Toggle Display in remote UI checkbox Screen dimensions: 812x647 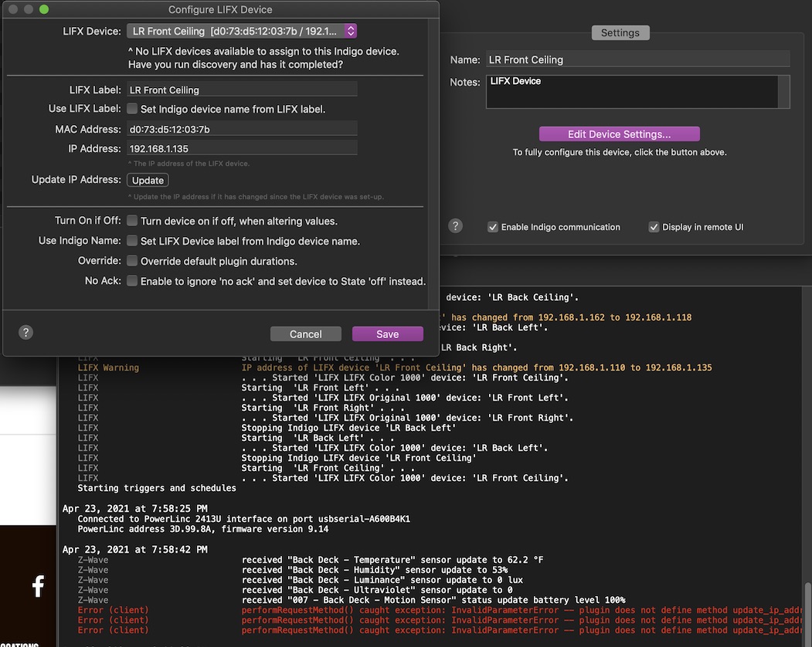coord(654,227)
